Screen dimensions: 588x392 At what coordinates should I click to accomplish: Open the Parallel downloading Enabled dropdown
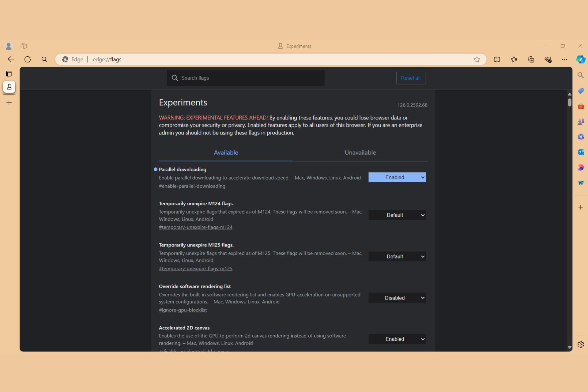[x=397, y=177]
